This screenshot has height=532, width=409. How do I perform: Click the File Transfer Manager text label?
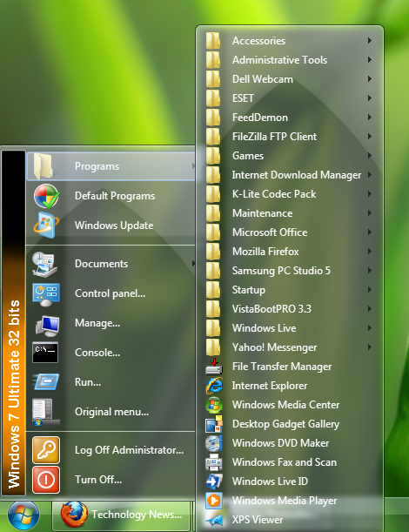point(282,367)
